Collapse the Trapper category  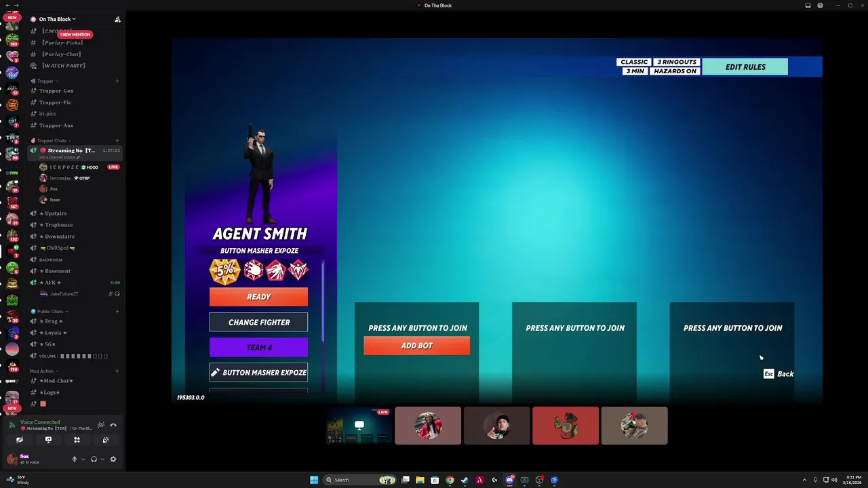45,81
